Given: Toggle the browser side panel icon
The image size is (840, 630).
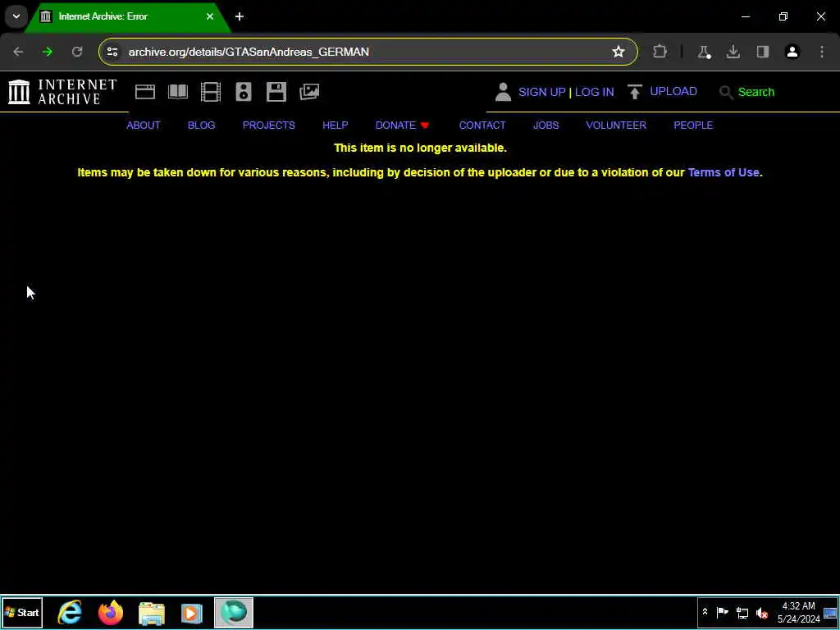Looking at the screenshot, I should point(762,52).
